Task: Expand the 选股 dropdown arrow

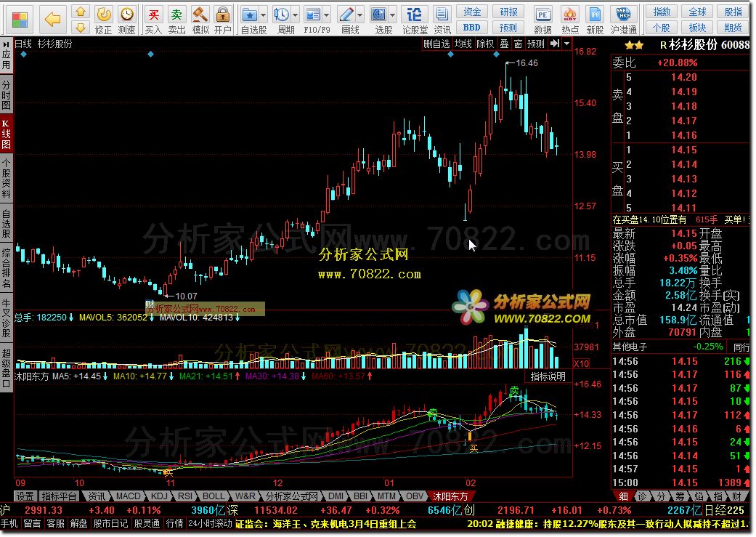Action: [392, 15]
